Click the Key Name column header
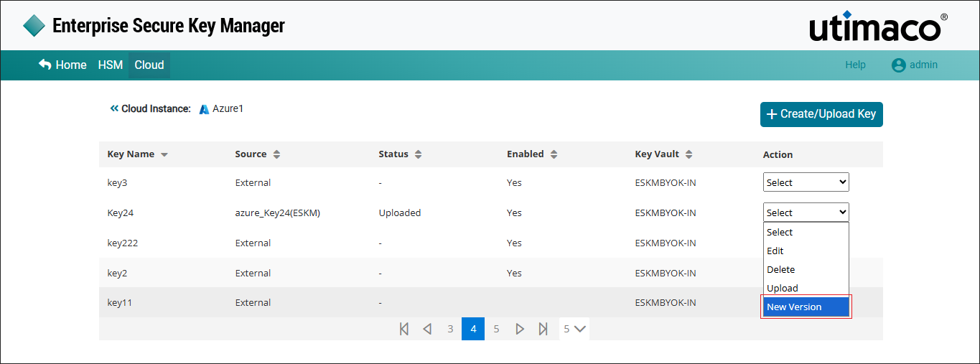 (131, 154)
